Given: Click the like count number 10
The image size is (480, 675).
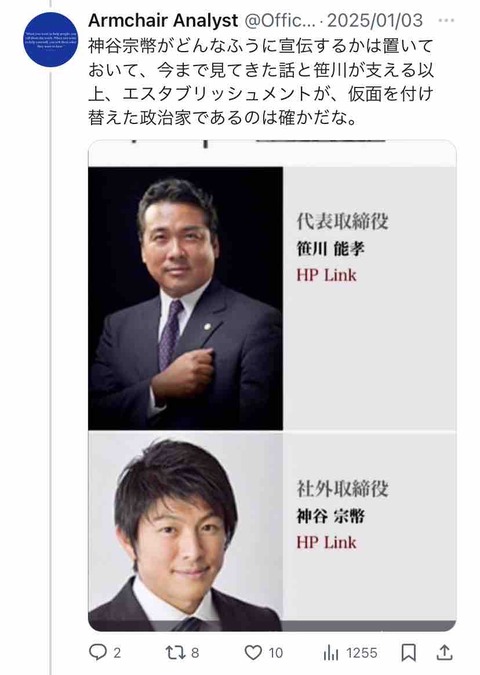Looking at the screenshot, I should [276, 653].
